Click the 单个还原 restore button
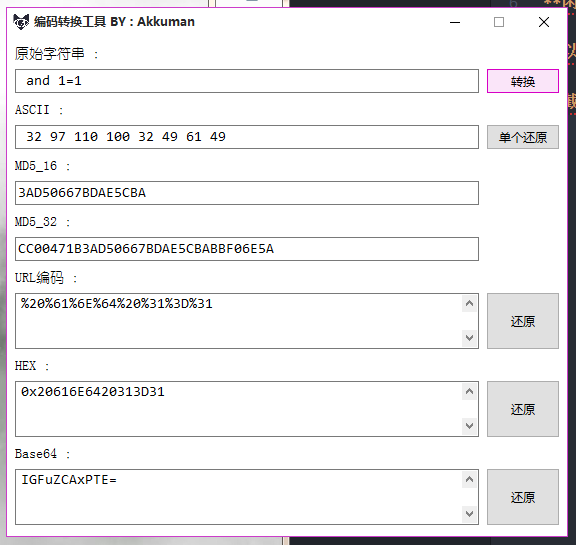The width and height of the screenshot is (576, 545). tap(523, 137)
